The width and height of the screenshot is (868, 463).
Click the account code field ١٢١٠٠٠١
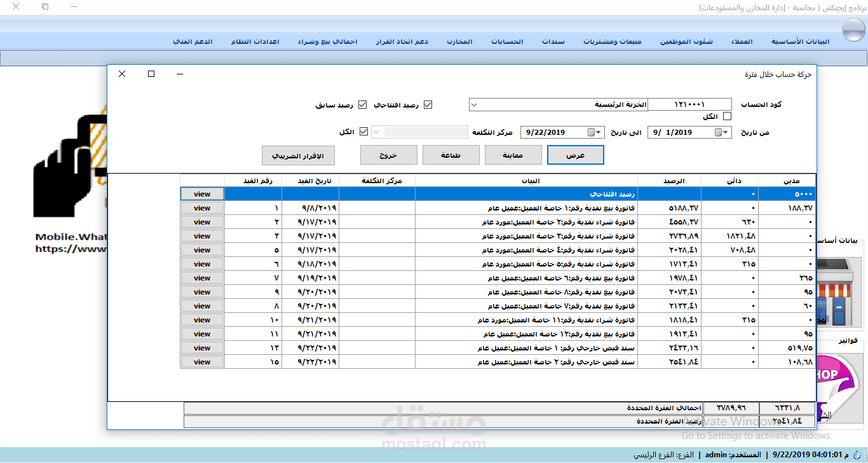(689, 104)
